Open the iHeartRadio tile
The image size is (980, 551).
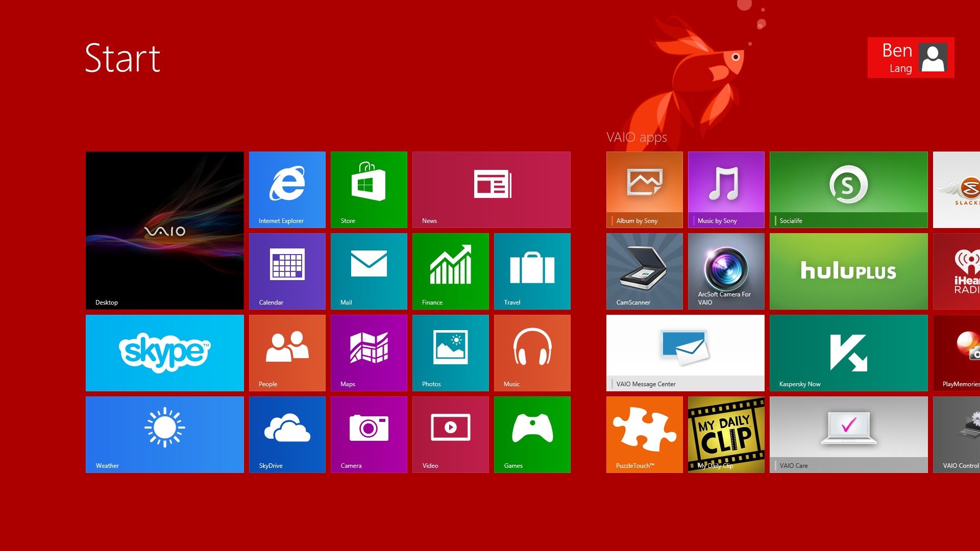click(x=957, y=271)
